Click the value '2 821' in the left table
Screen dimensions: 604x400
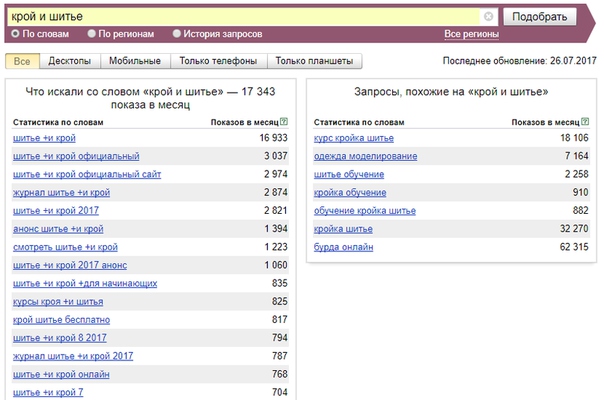point(276,210)
